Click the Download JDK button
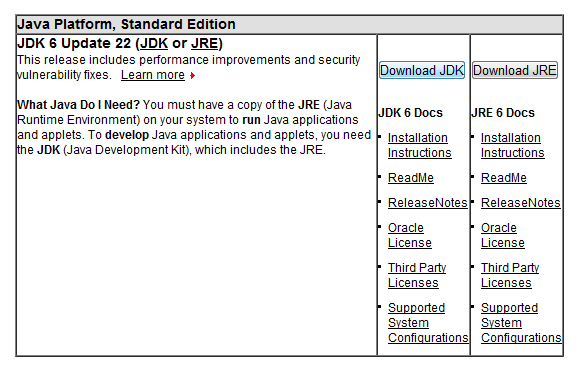This screenshot has width=578, height=373. click(422, 70)
